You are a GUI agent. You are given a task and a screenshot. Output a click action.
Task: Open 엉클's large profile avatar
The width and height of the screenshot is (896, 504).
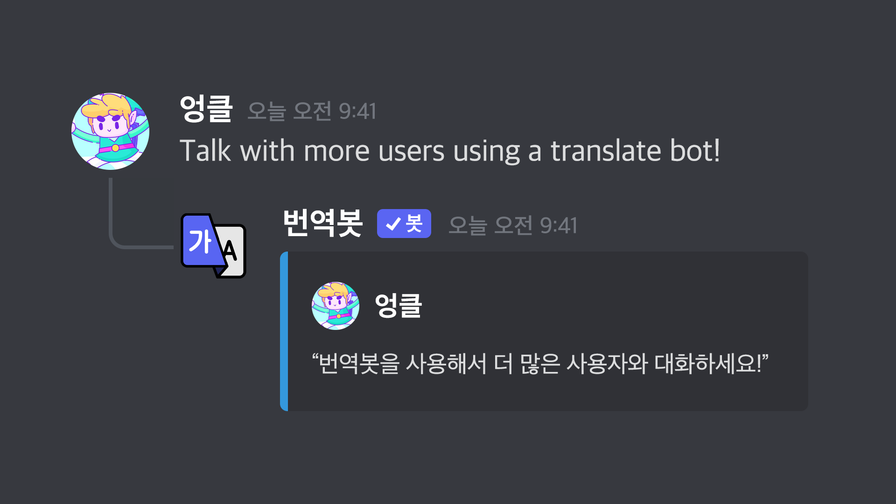click(x=110, y=131)
